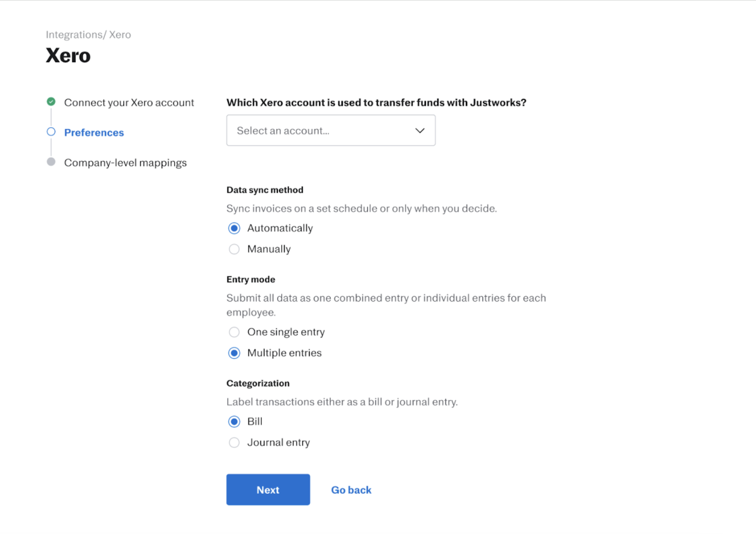Select One single entry mode
The image size is (756, 534).
coord(234,332)
